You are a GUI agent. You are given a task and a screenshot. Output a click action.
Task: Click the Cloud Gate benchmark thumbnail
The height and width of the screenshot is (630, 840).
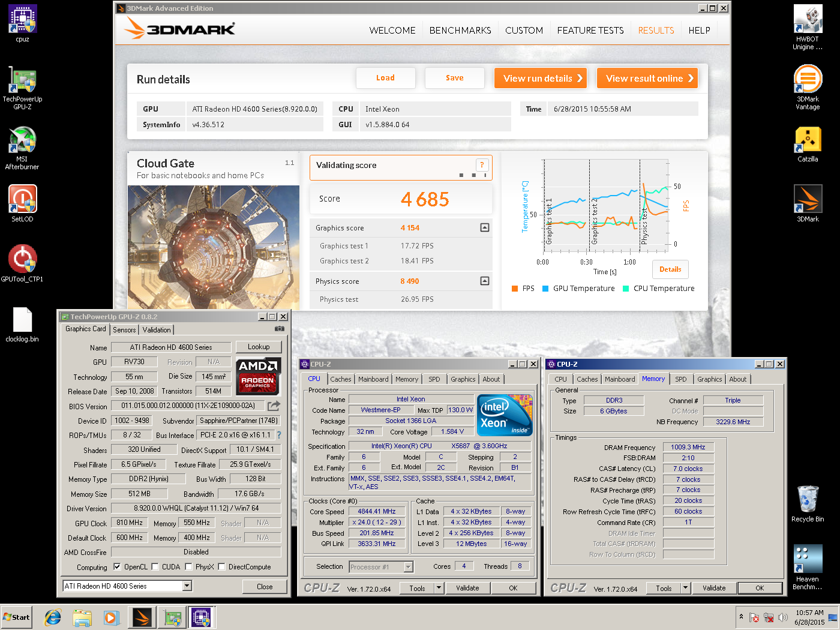214,247
